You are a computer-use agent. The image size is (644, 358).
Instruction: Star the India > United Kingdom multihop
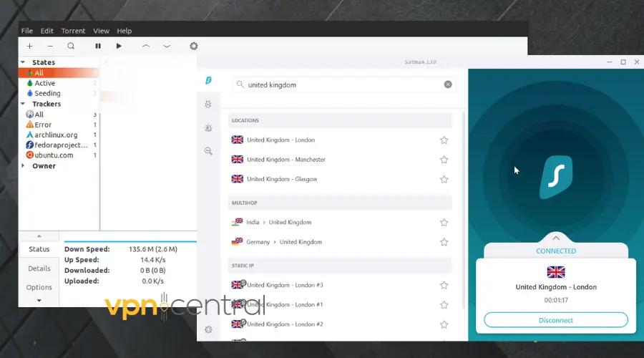coord(444,223)
